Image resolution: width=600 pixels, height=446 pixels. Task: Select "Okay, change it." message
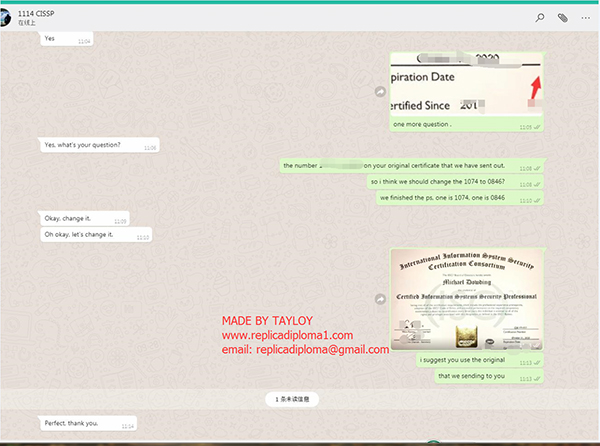pyautogui.click(x=85, y=219)
